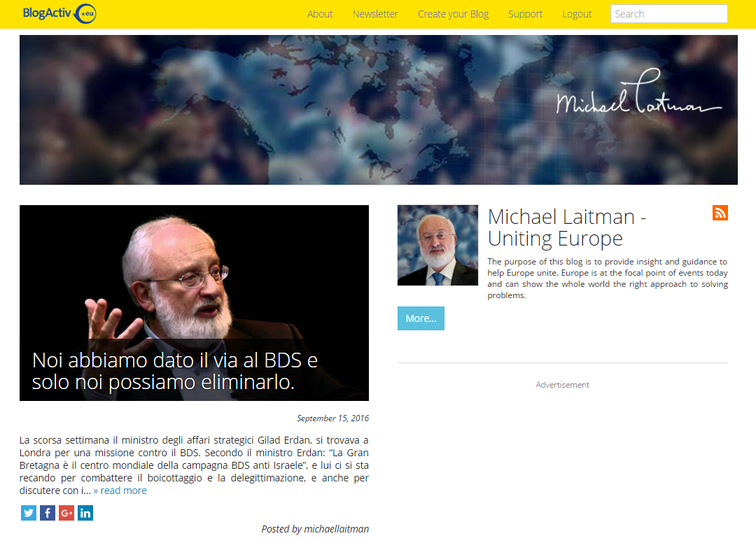756x550 pixels.
Task: Open article title Noi abbiamo dato il via
Action: pyautogui.click(x=175, y=371)
